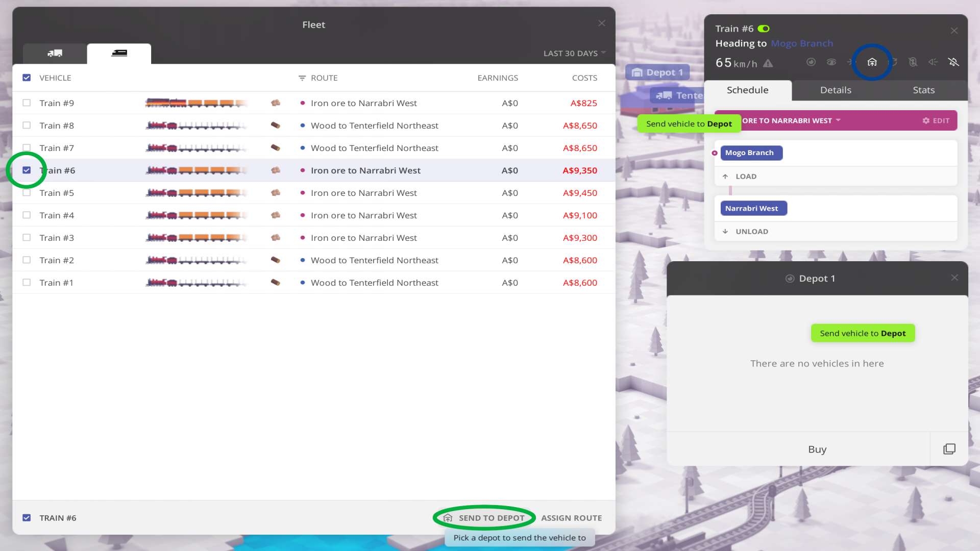980x551 pixels.
Task: Click Train #3 cost A$9,300
Action: (x=580, y=238)
